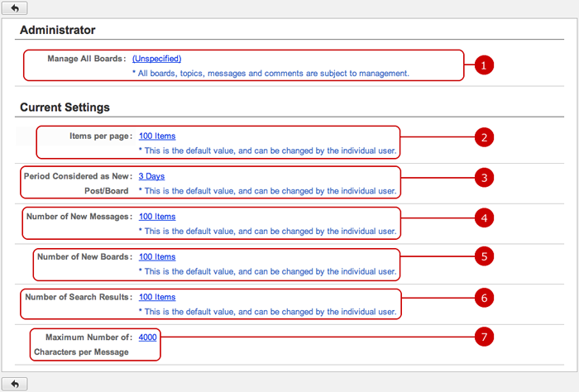
Task: Select default value note under Number of New Boards
Action: click(x=267, y=271)
